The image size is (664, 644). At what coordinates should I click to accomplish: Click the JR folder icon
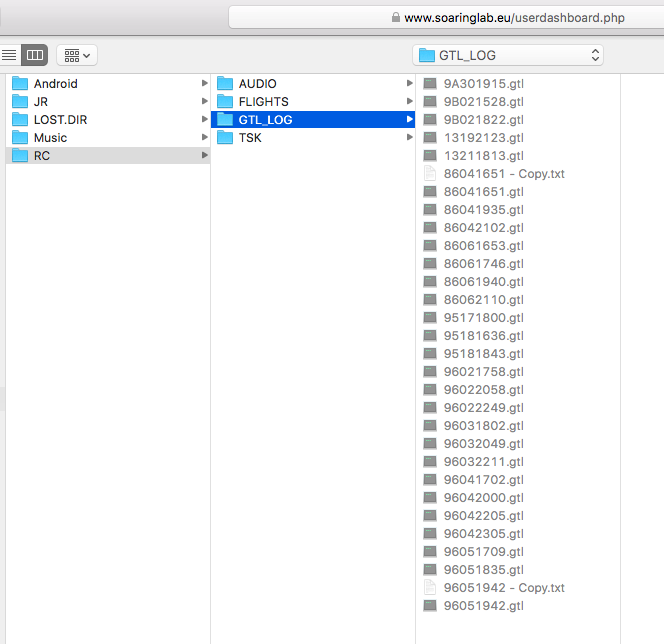pyautogui.click(x=20, y=102)
